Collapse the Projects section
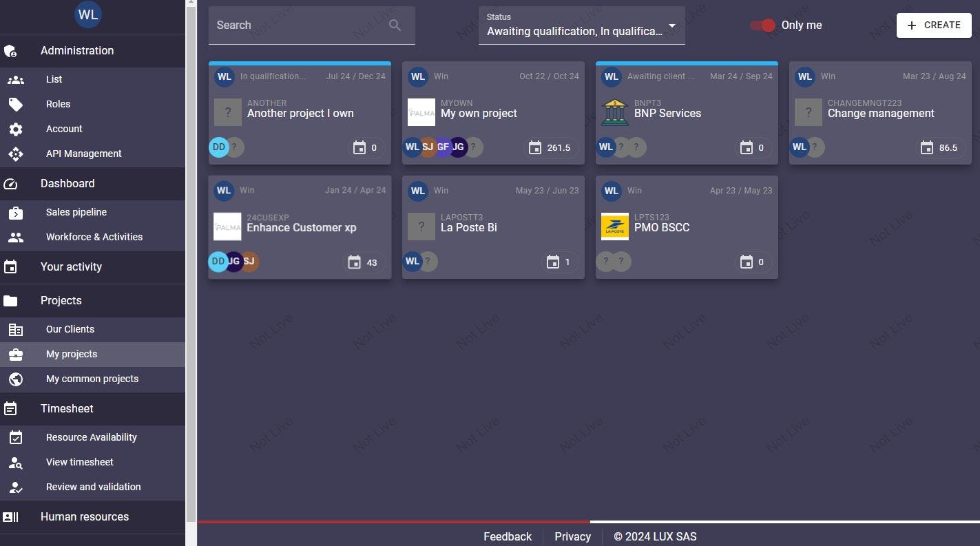 coord(61,300)
